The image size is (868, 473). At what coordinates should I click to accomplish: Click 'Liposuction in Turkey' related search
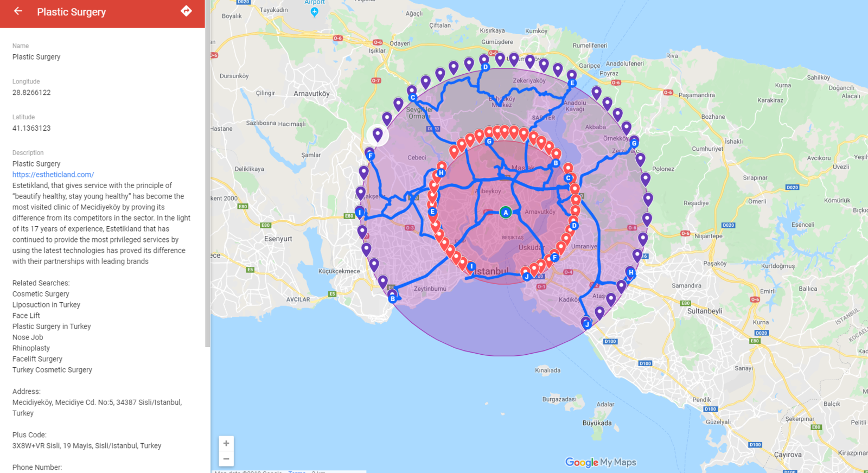pos(46,305)
